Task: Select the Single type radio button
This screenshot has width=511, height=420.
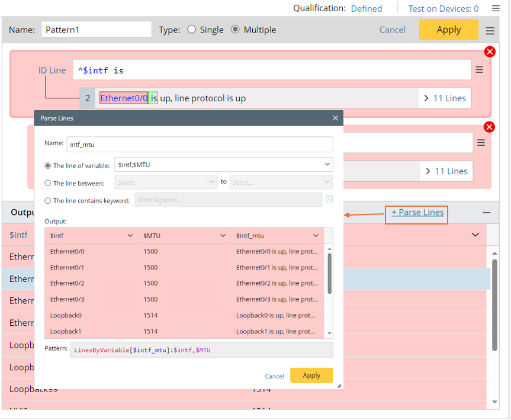Action: (x=191, y=30)
